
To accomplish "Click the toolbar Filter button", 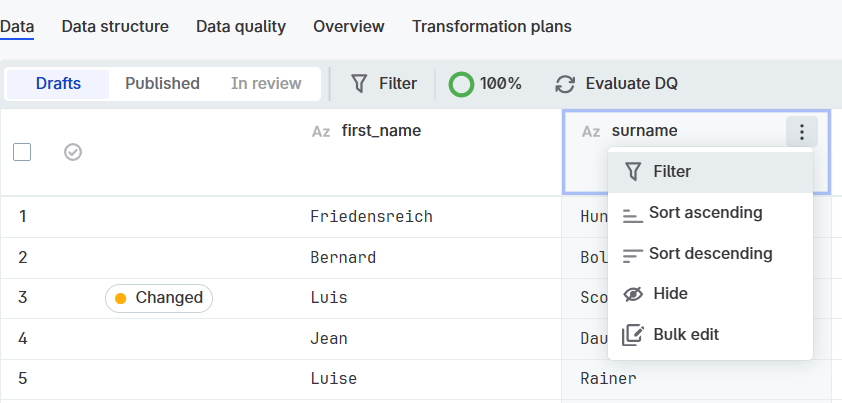I will [383, 84].
